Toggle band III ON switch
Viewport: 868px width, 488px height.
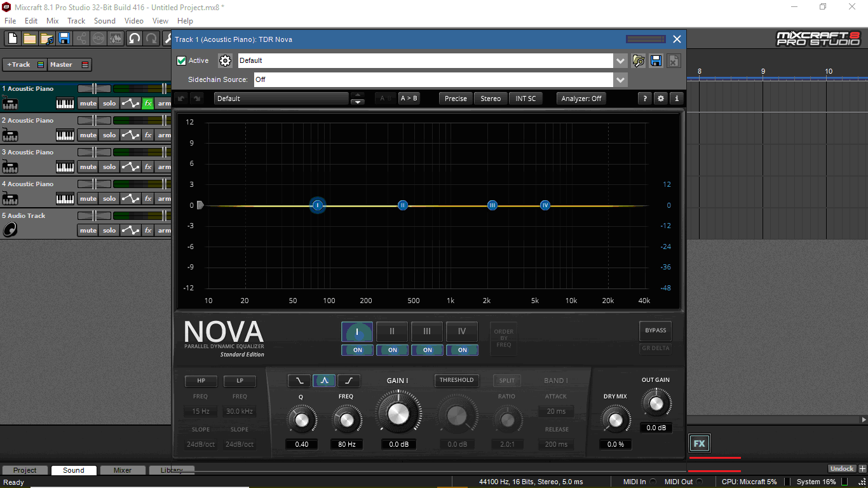(x=427, y=350)
